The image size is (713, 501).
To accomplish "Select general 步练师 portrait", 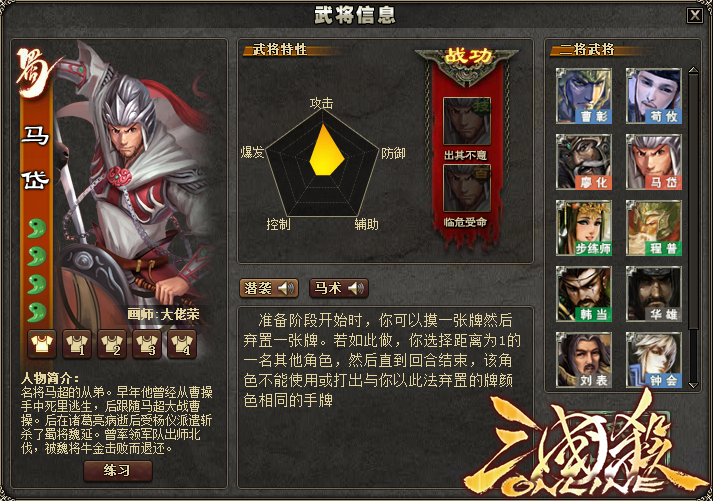I will tap(584, 228).
